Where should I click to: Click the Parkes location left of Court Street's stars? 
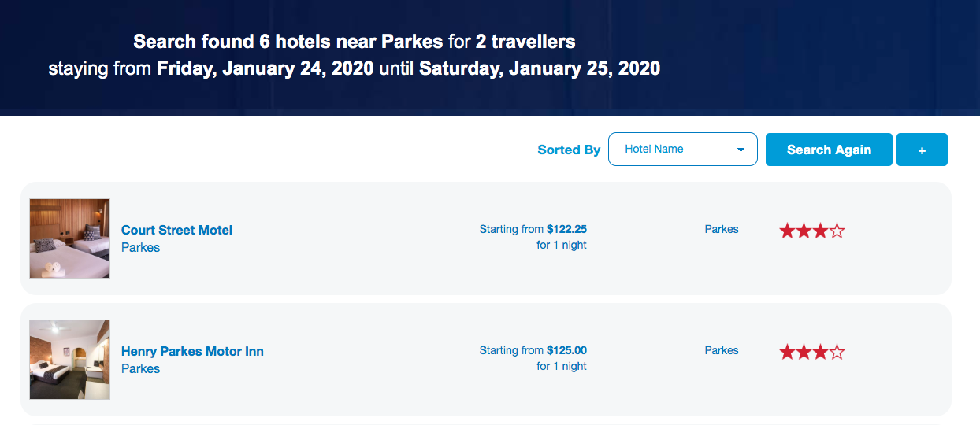[722, 229]
